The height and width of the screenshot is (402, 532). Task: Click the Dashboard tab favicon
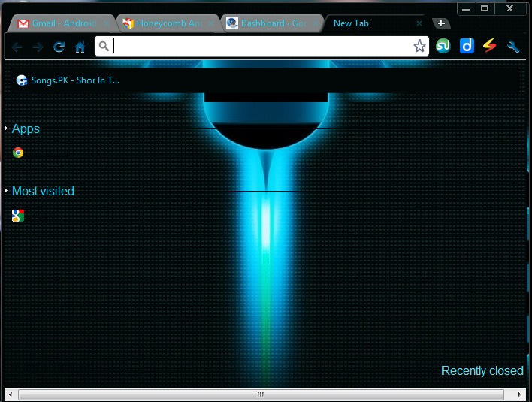(232, 23)
